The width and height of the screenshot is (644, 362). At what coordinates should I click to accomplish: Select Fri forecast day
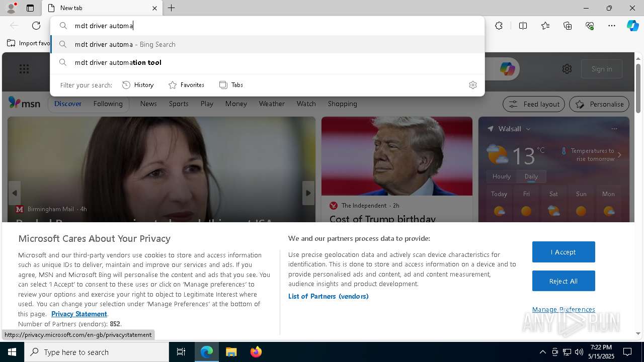[x=526, y=204]
